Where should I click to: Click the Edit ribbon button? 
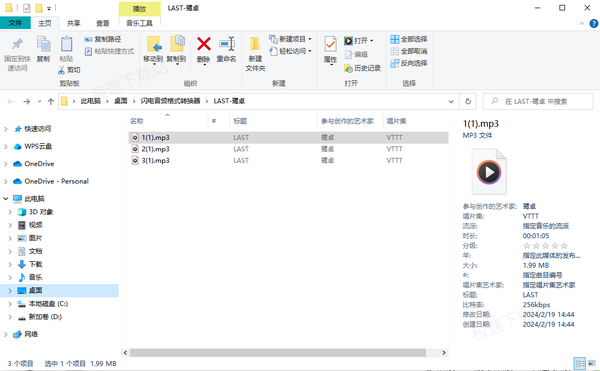tap(356, 54)
